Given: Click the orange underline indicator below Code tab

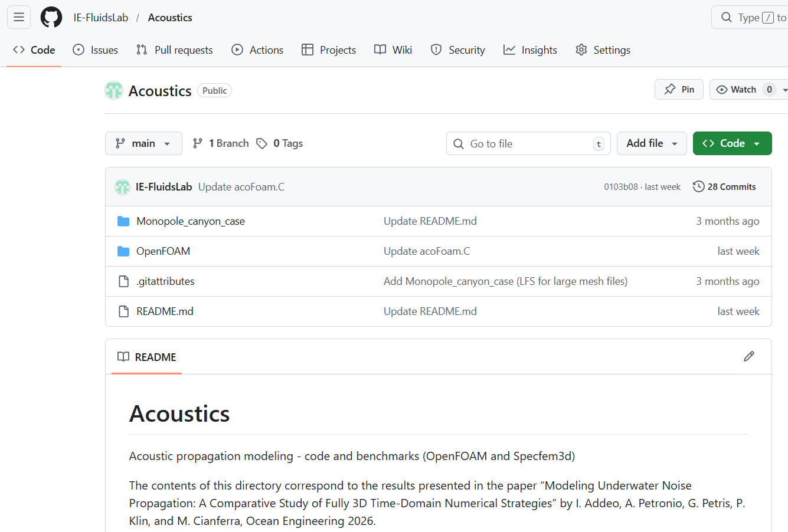Looking at the screenshot, I should [x=33, y=67].
